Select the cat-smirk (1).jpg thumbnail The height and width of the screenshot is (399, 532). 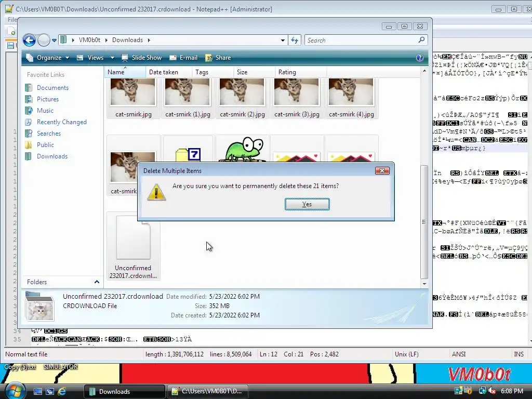coord(188,92)
